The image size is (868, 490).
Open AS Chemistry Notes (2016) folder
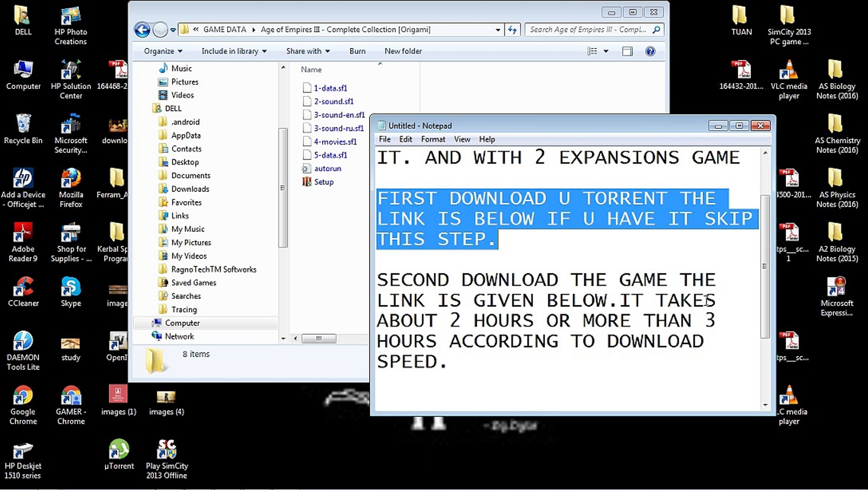point(837,134)
